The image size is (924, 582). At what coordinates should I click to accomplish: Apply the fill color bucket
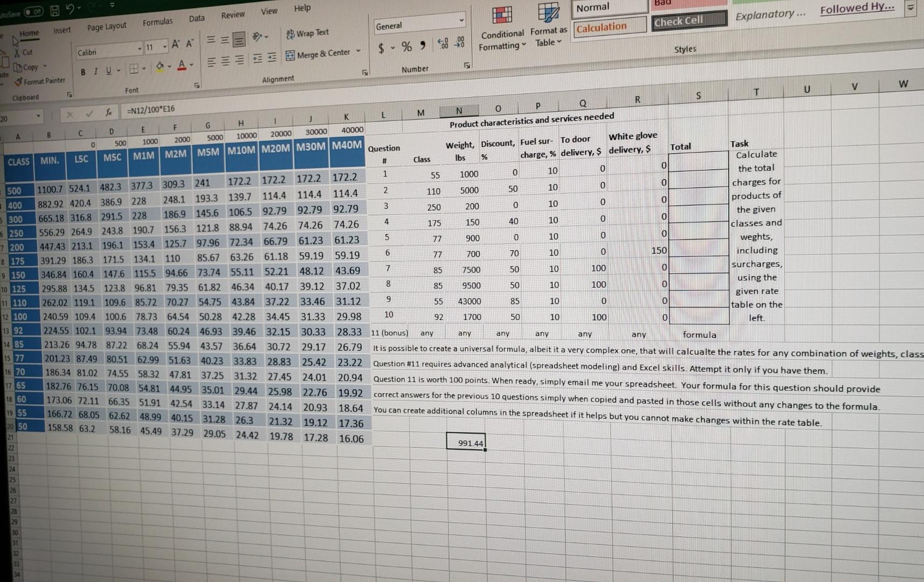pos(159,66)
